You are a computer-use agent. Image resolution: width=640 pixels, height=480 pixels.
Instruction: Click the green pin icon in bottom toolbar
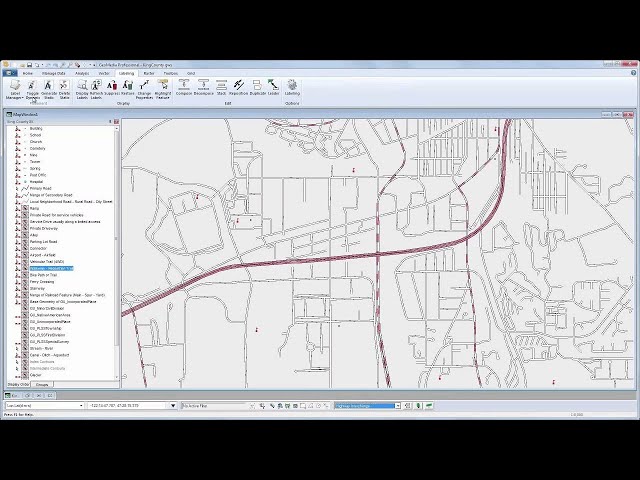coord(418,406)
